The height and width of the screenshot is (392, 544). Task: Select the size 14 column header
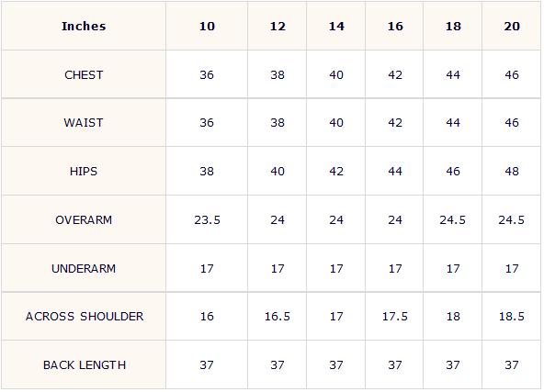pos(336,26)
